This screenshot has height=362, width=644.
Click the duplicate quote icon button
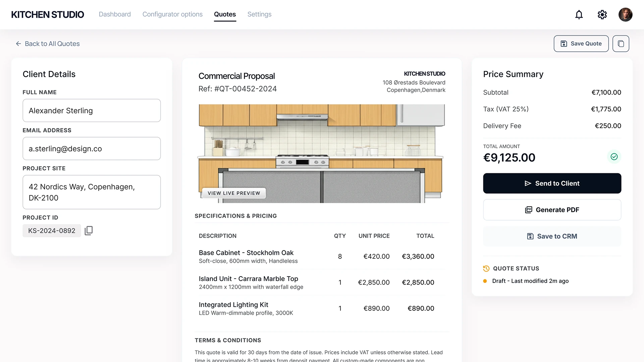pyautogui.click(x=621, y=44)
